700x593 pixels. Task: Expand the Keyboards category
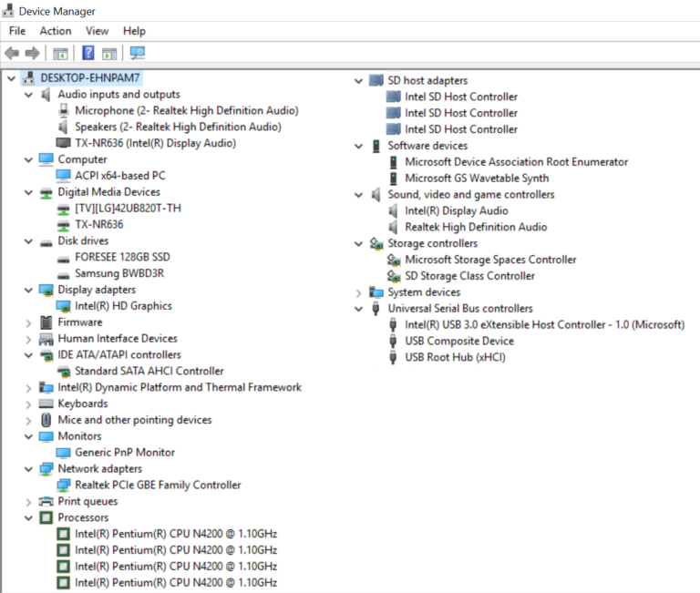tap(28, 404)
